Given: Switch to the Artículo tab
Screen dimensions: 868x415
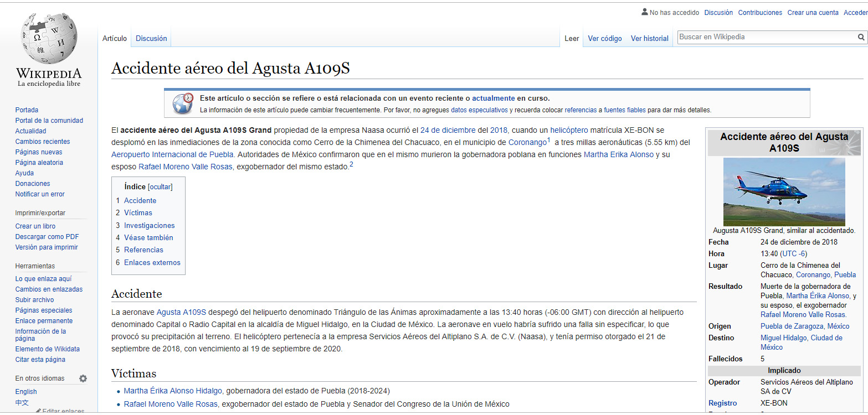Looking at the screenshot, I should tap(115, 38).
